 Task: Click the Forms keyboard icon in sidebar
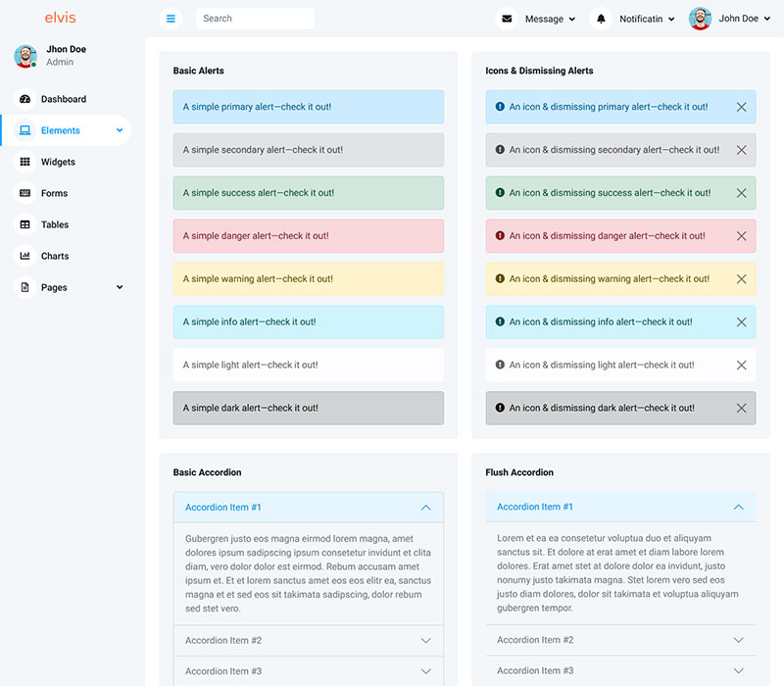25,193
